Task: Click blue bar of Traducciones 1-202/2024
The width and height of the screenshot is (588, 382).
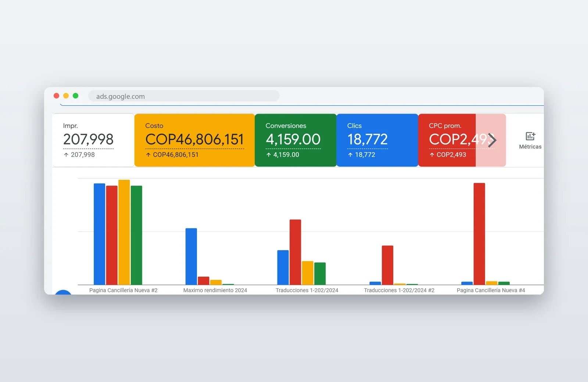Action: click(x=283, y=267)
